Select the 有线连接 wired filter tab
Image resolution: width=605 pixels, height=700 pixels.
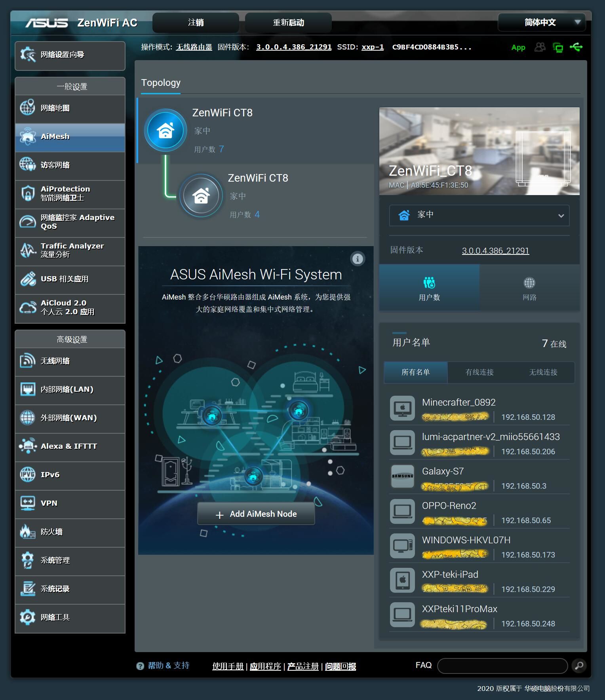[479, 372]
